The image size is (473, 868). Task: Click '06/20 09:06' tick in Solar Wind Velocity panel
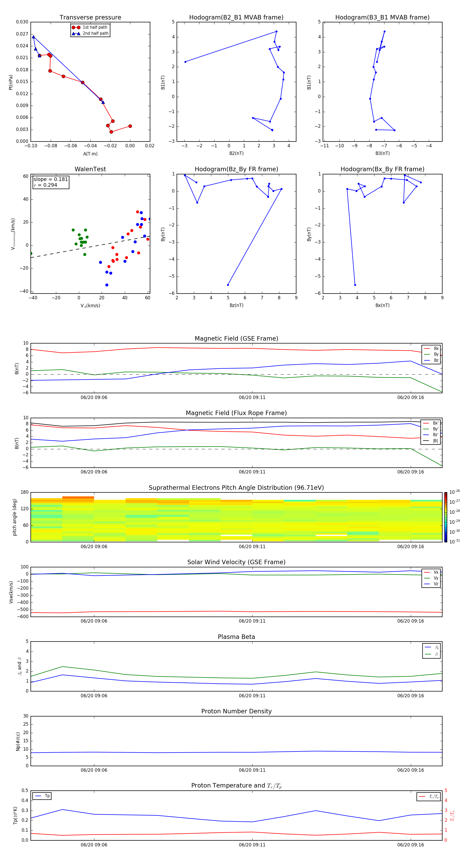94,621
